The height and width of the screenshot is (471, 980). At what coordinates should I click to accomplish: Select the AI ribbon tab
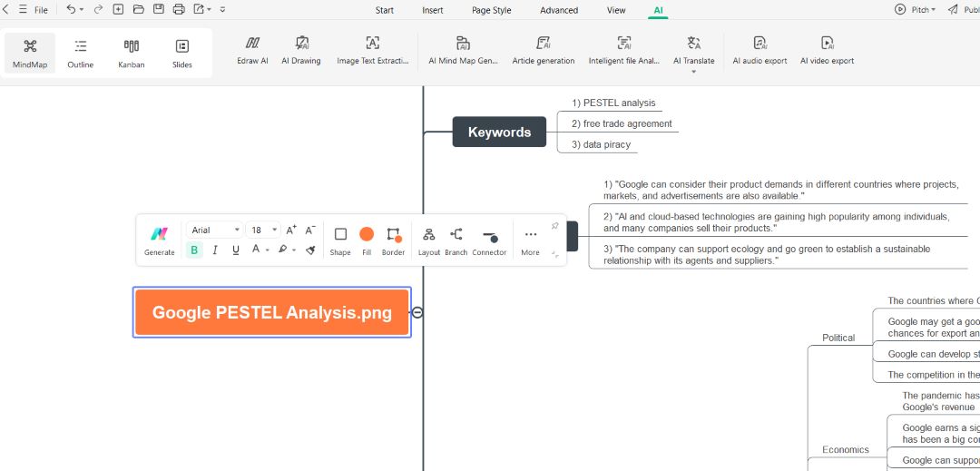(658, 10)
